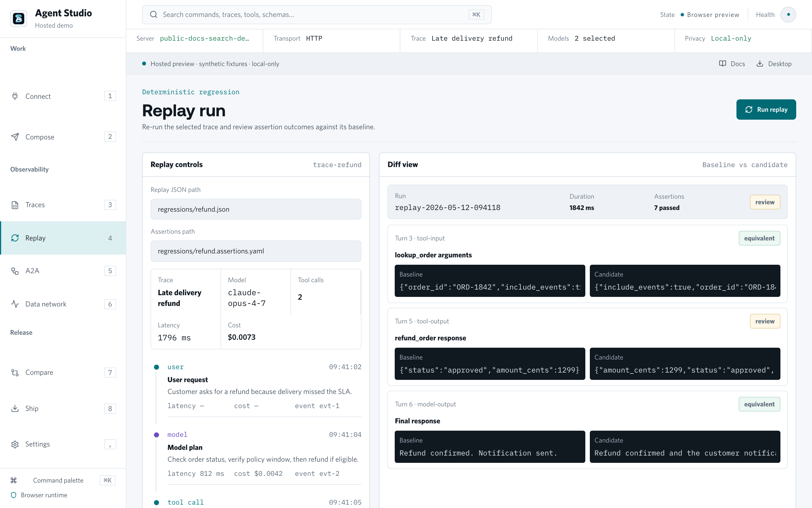Click the Browser runtime label
The height and width of the screenshot is (508, 812).
pyautogui.click(x=44, y=495)
